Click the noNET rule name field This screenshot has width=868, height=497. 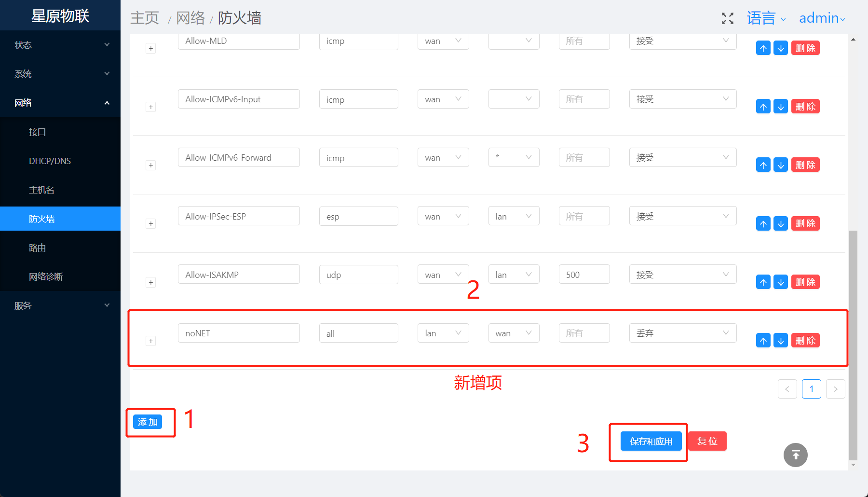(x=239, y=333)
